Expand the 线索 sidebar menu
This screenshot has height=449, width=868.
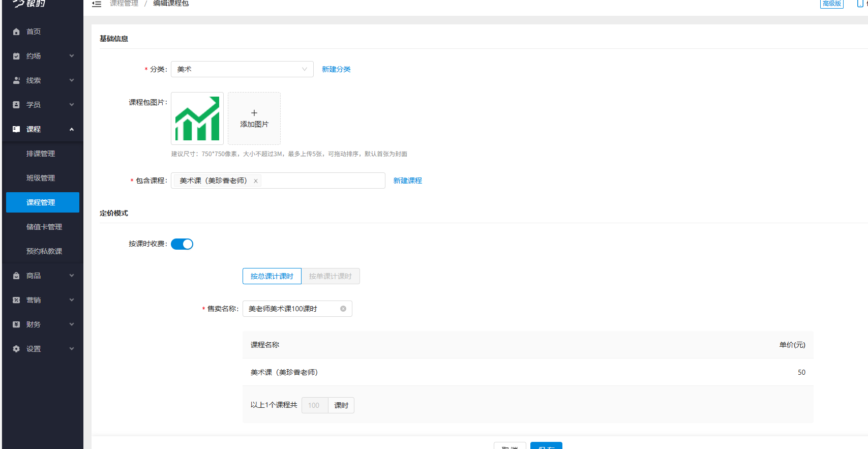coord(72,80)
